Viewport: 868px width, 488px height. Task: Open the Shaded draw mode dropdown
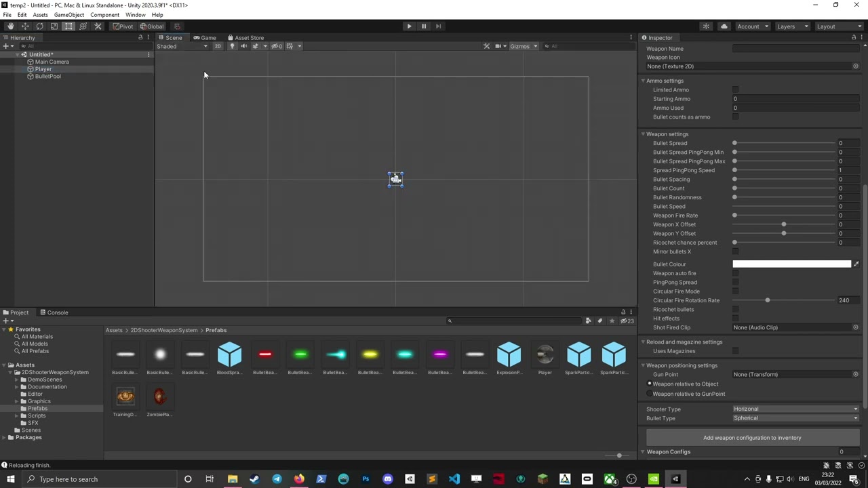click(x=182, y=46)
